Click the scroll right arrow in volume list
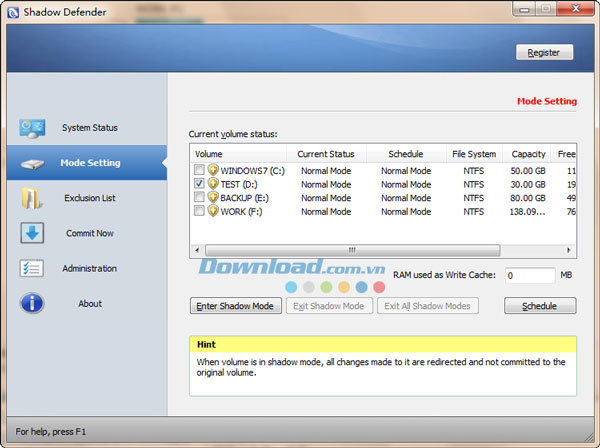 569,250
